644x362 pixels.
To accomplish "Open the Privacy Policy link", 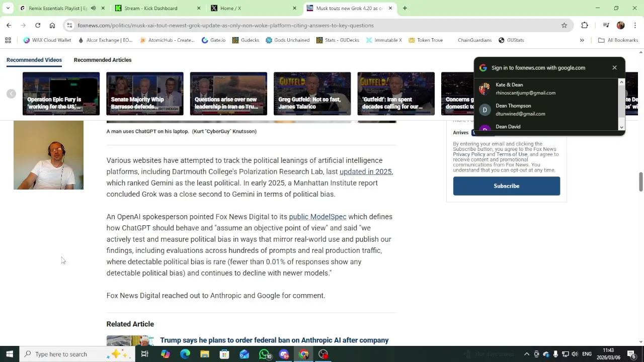I will click(x=469, y=154).
